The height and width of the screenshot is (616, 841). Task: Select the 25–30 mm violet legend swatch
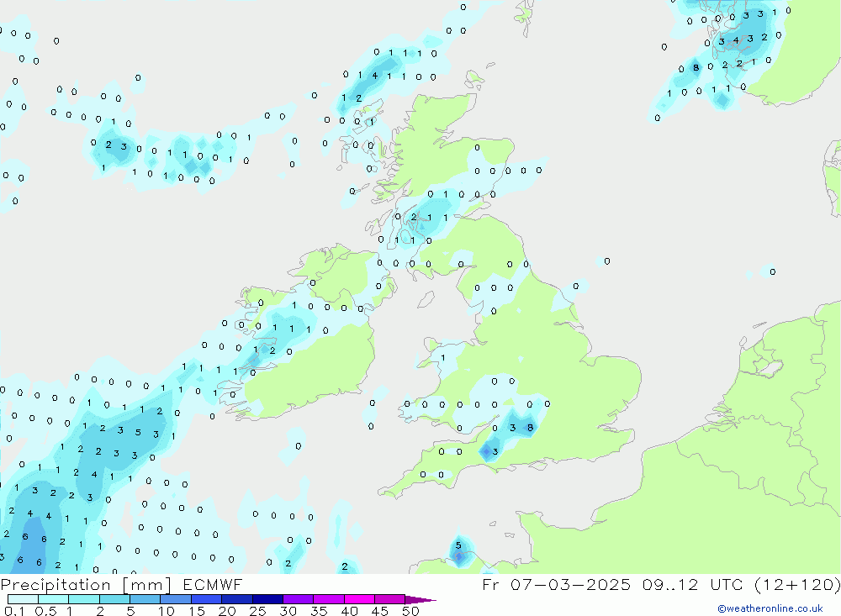pyautogui.click(x=267, y=599)
